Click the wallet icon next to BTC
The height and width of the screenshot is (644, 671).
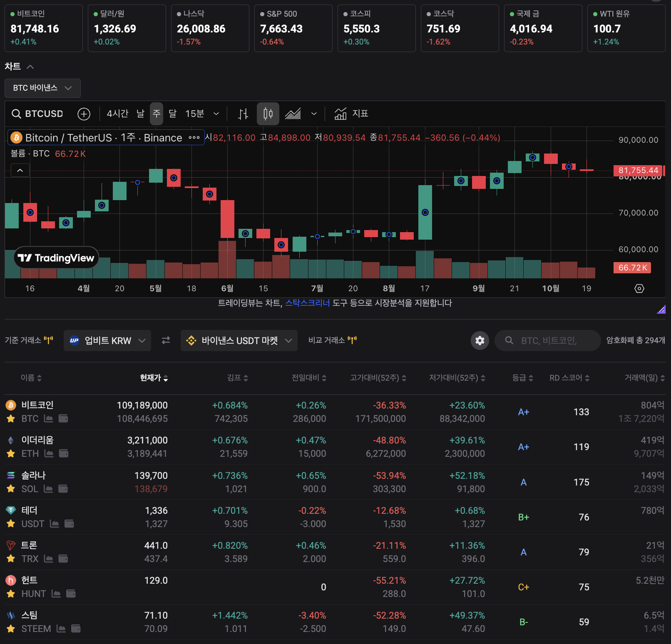(63, 419)
